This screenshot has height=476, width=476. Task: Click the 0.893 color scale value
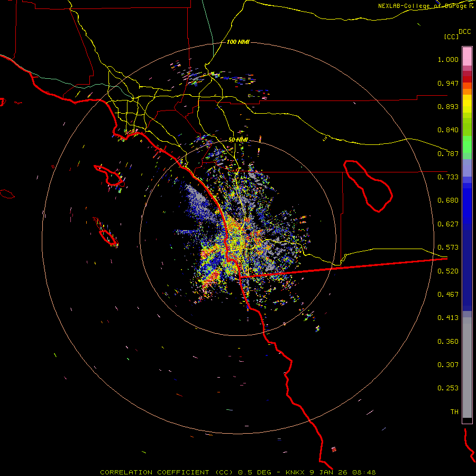(x=448, y=106)
